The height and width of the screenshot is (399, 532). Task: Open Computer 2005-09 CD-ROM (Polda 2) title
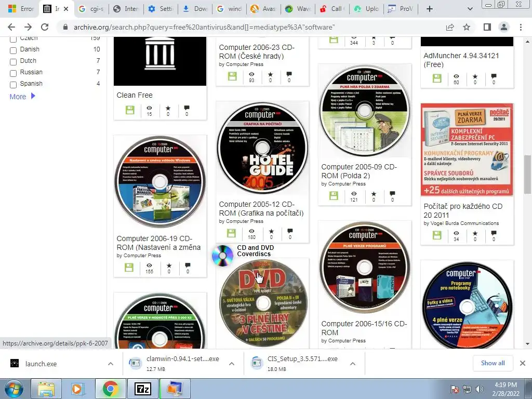[359, 171]
